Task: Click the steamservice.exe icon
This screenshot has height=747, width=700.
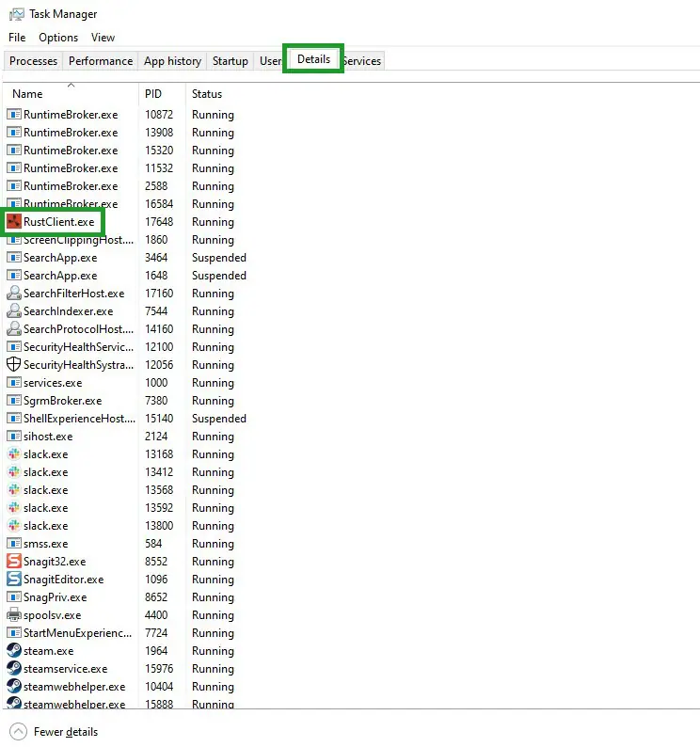Action: click(14, 668)
